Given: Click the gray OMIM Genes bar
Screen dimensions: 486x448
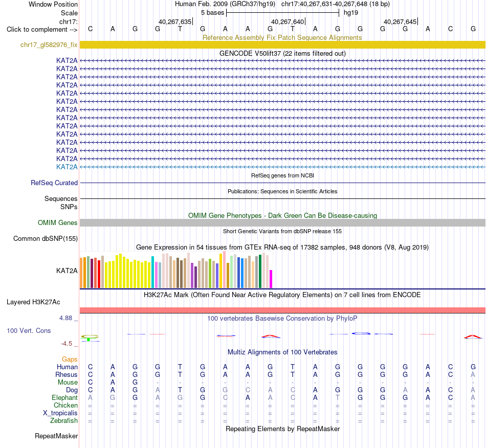Looking at the screenshot, I should click(282, 223).
